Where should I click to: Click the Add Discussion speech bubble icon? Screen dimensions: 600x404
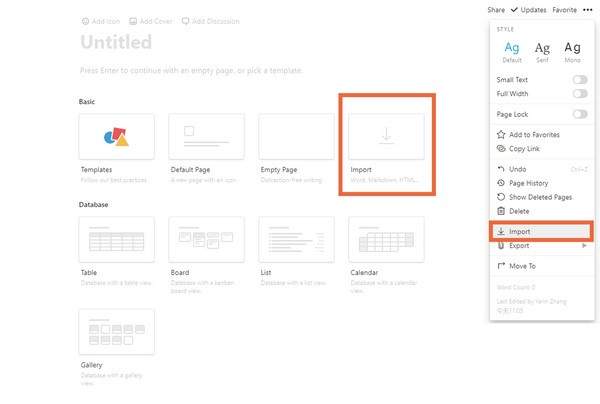(185, 21)
